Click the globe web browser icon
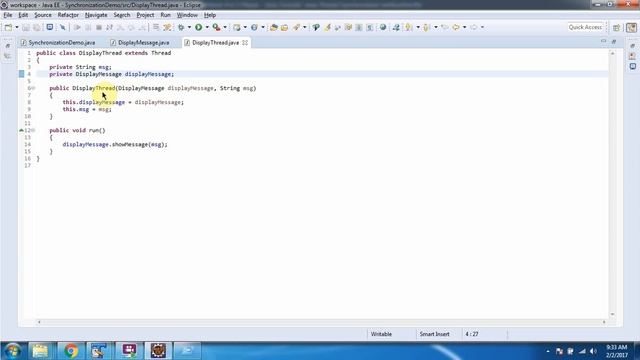 pos(383,27)
